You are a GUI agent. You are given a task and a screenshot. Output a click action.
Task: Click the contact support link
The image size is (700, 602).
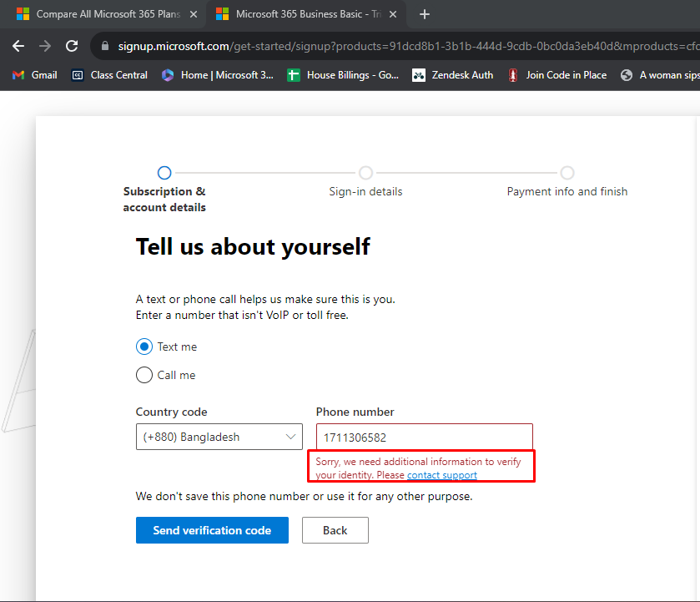tap(442, 475)
